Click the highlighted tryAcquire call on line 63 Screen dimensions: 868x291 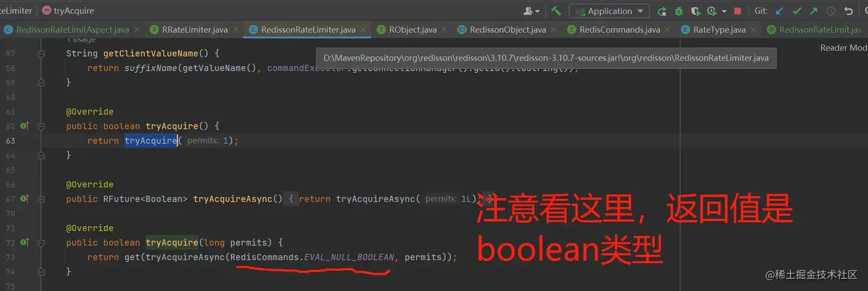151,141
